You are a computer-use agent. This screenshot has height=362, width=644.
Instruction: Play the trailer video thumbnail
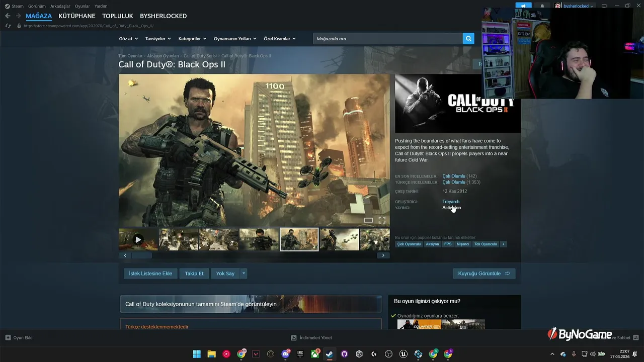point(138,240)
